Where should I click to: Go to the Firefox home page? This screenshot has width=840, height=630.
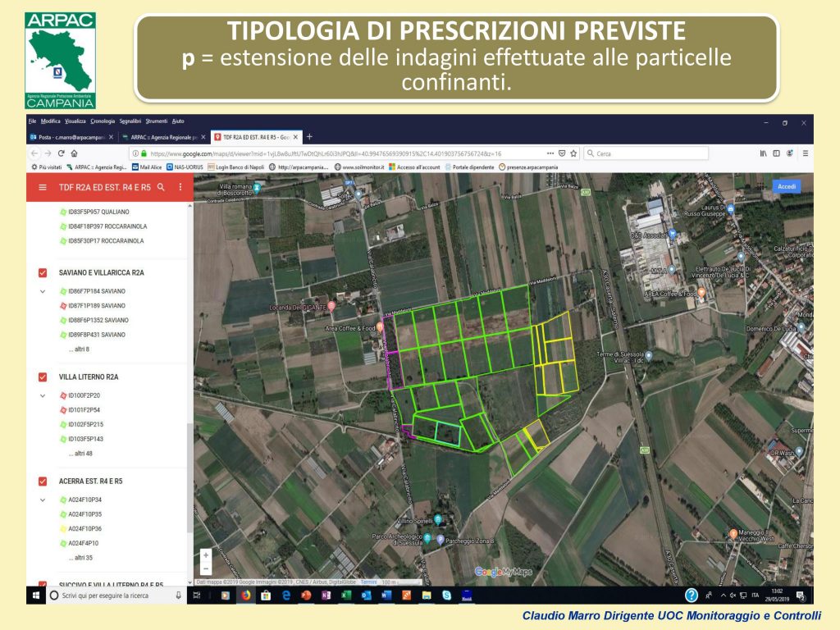[75, 153]
